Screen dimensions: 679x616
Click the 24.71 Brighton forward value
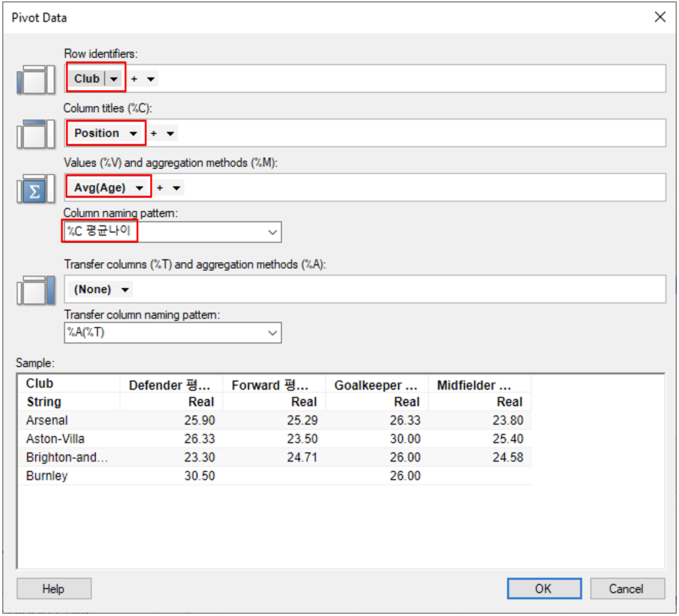tap(302, 457)
